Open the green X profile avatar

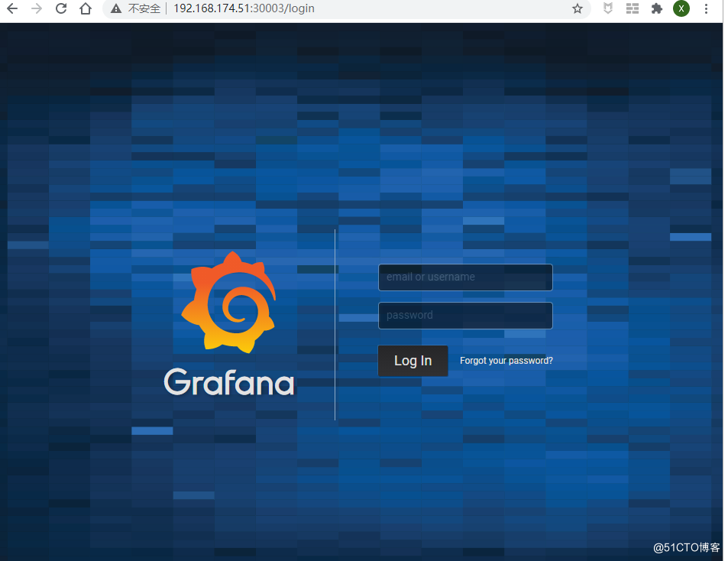(681, 8)
